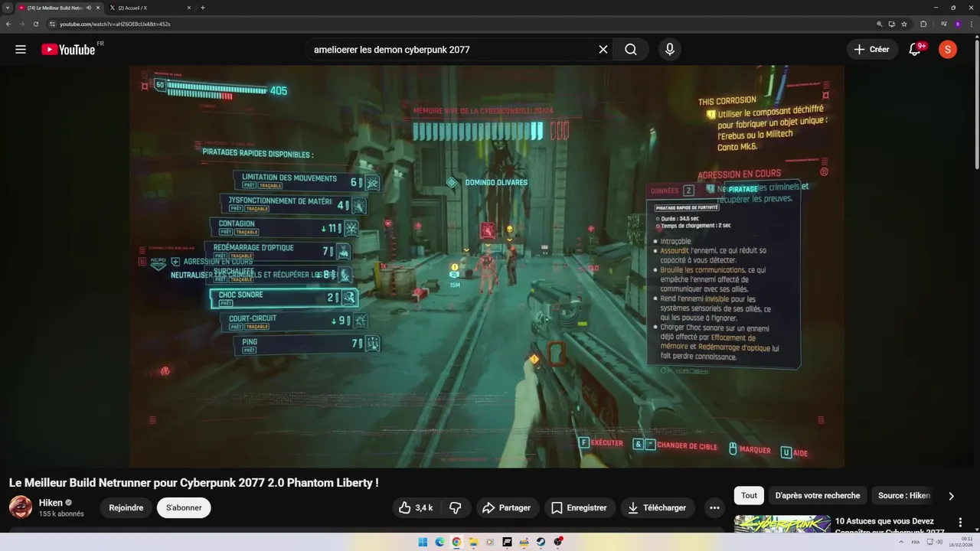Open volume control in system tray
This screenshot has height=551, width=980.
coord(939,542)
